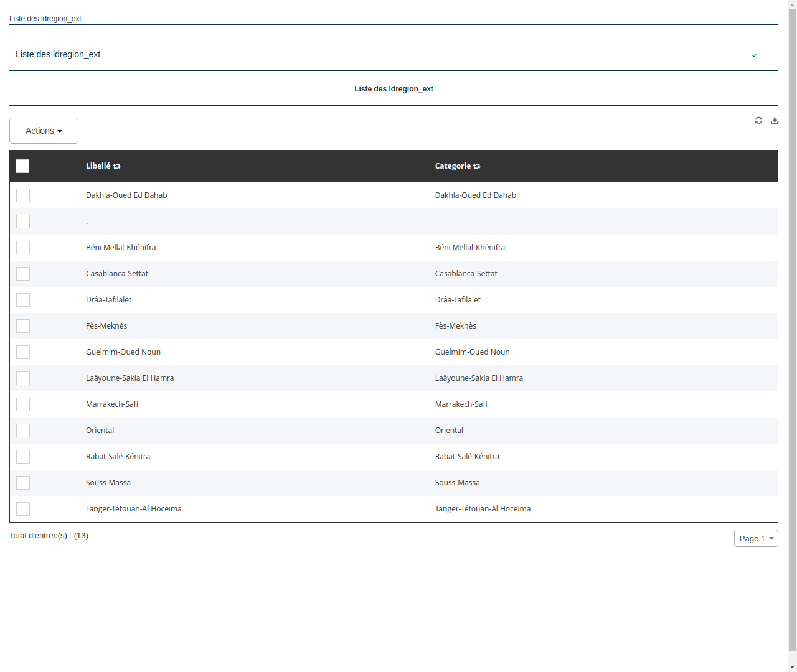Open the Laâyoune-Sakia El Hamra entry
797x672 pixels.
[x=130, y=378]
